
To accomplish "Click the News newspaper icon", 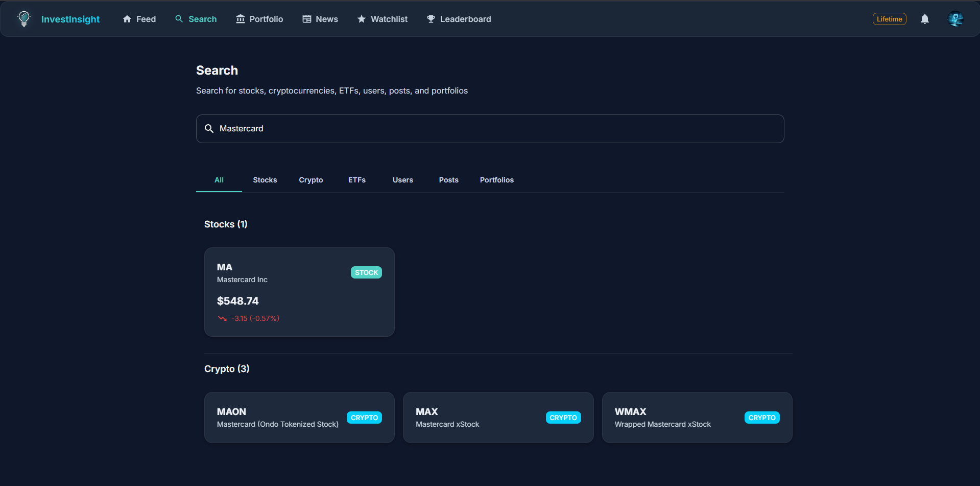I will 307,18.
